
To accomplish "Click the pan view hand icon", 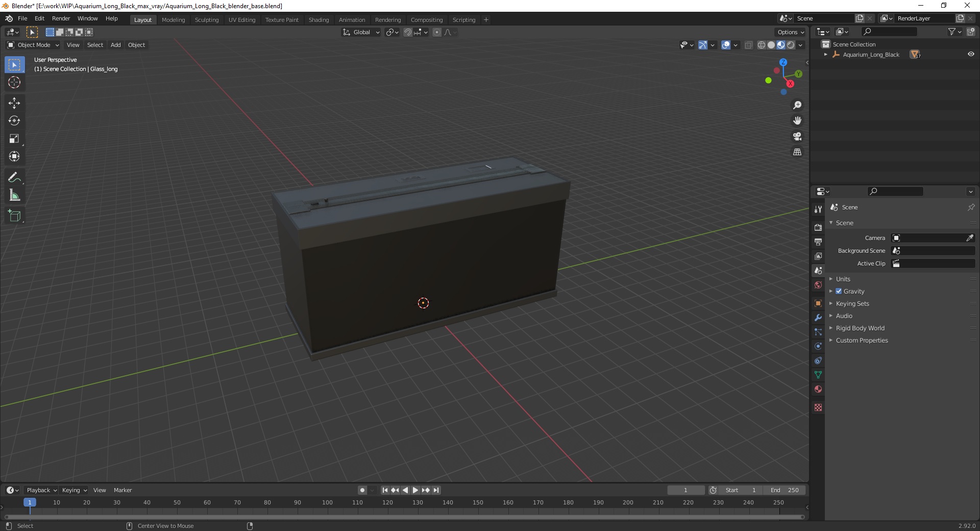I will tap(797, 120).
